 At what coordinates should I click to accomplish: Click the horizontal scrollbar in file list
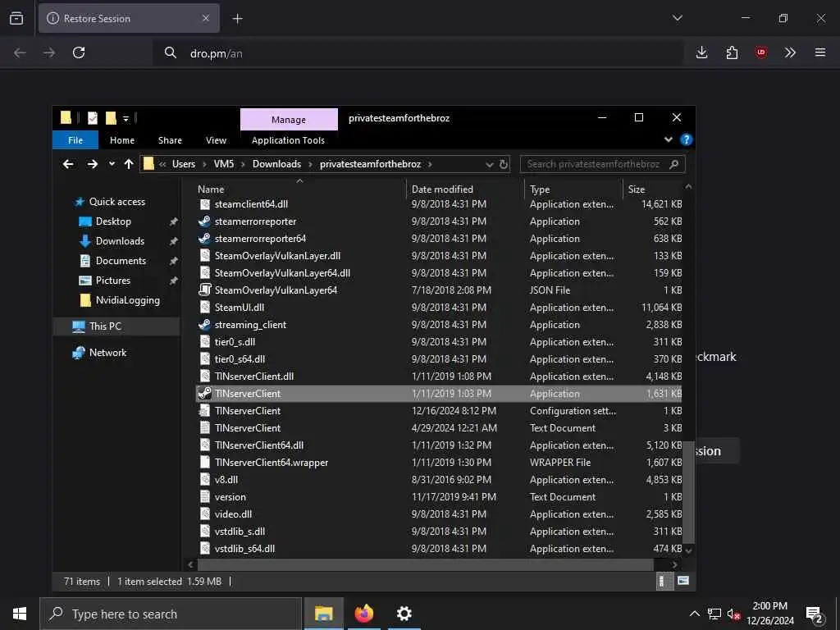click(x=426, y=564)
